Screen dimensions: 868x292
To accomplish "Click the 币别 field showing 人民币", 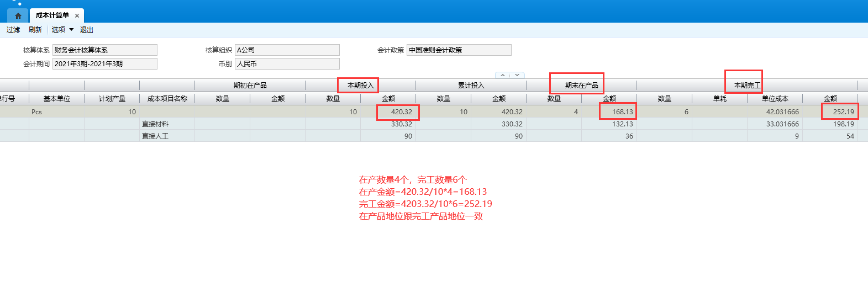I will click(x=287, y=64).
